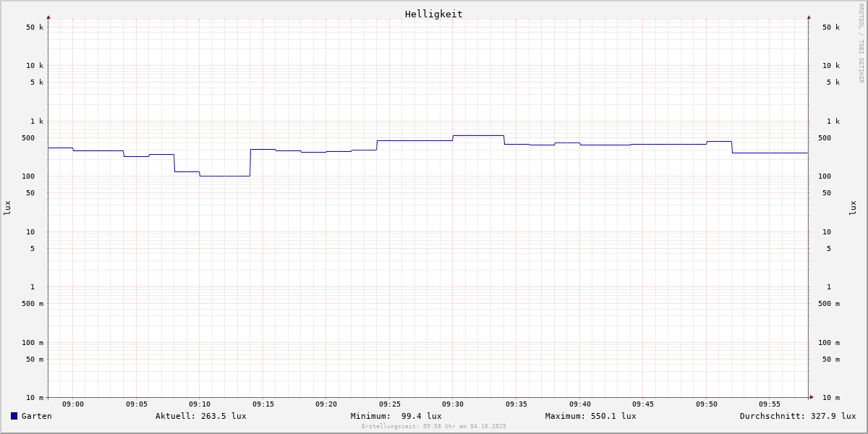Select the Maximum 550.1 lux value
Viewport: 868px width, 434px height.
(x=590, y=416)
